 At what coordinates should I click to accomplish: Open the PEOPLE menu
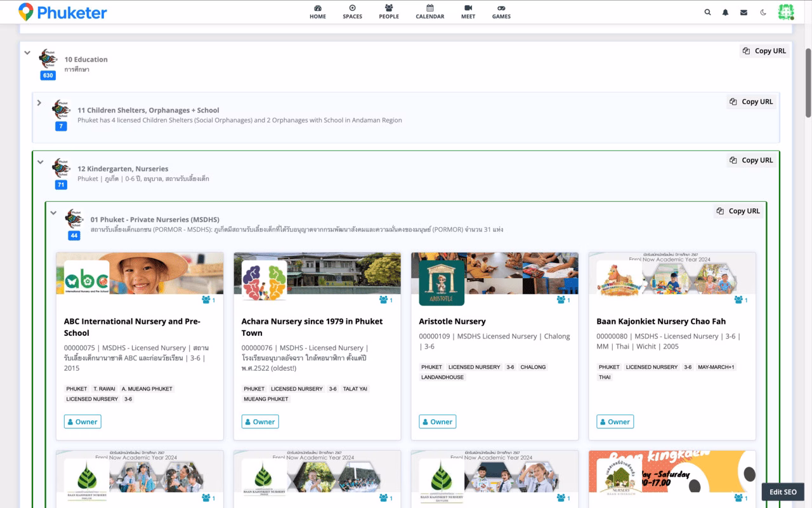pyautogui.click(x=389, y=12)
